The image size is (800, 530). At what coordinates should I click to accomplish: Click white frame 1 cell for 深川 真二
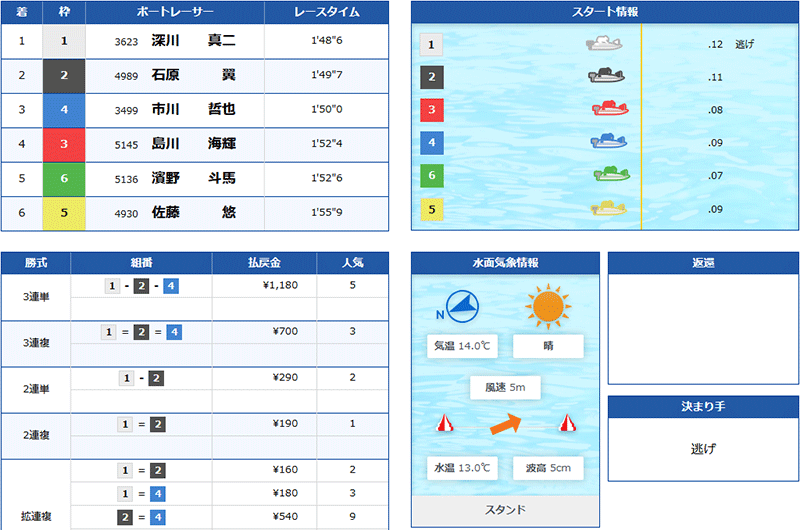(x=64, y=41)
